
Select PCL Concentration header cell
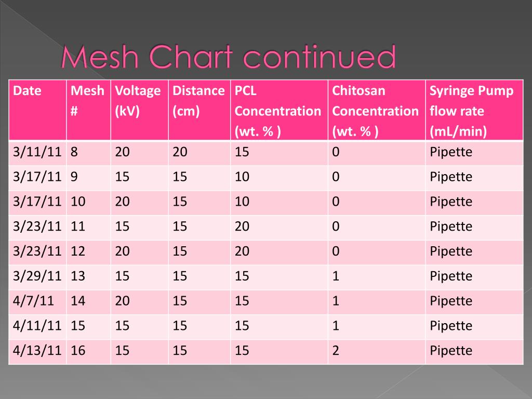pos(279,110)
